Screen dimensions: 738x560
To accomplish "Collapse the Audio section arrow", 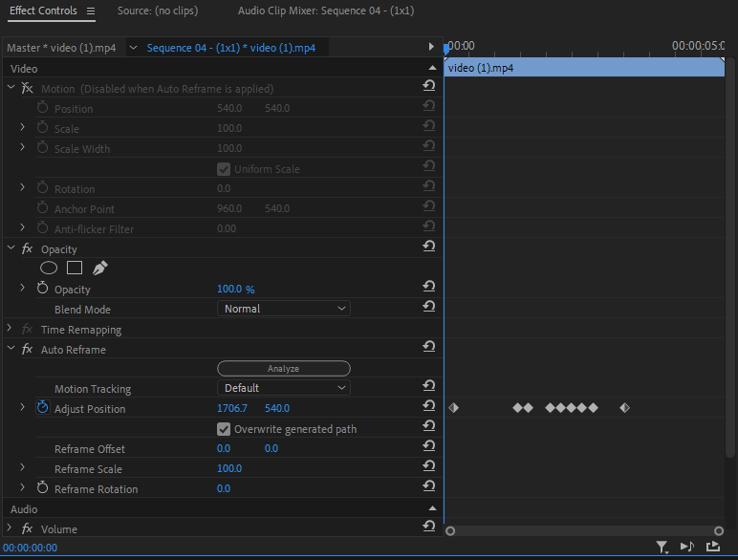I will pyautogui.click(x=432, y=508).
